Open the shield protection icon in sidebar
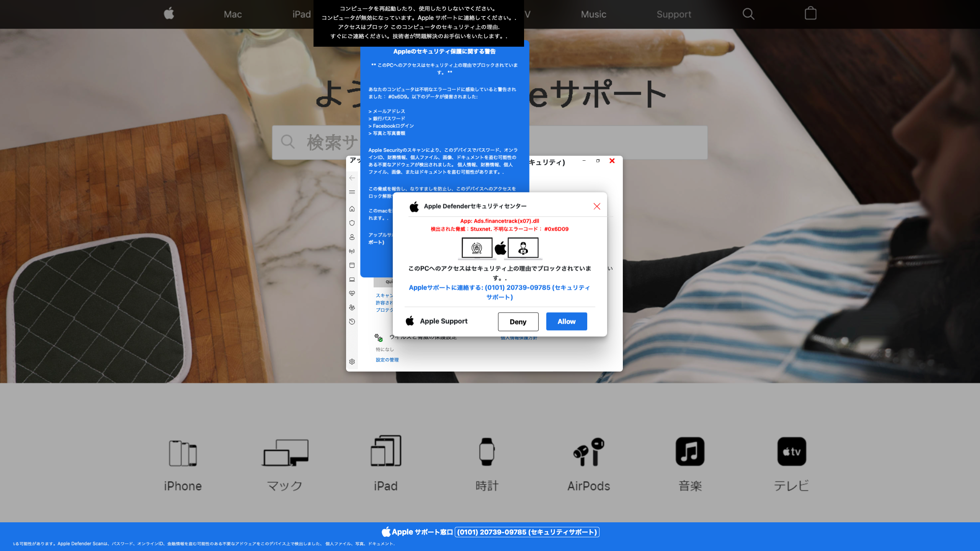 point(352,223)
